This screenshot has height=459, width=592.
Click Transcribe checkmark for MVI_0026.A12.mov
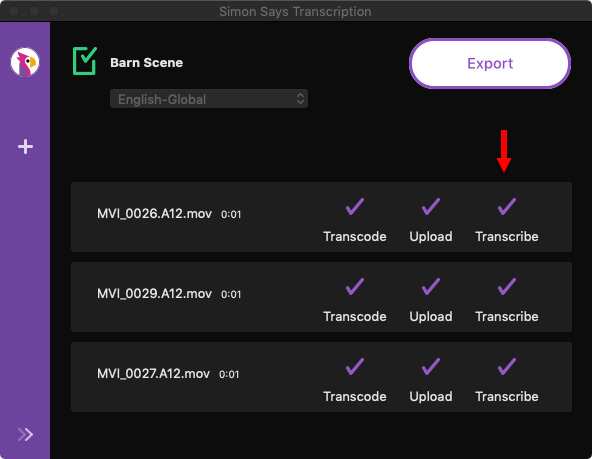pos(507,206)
